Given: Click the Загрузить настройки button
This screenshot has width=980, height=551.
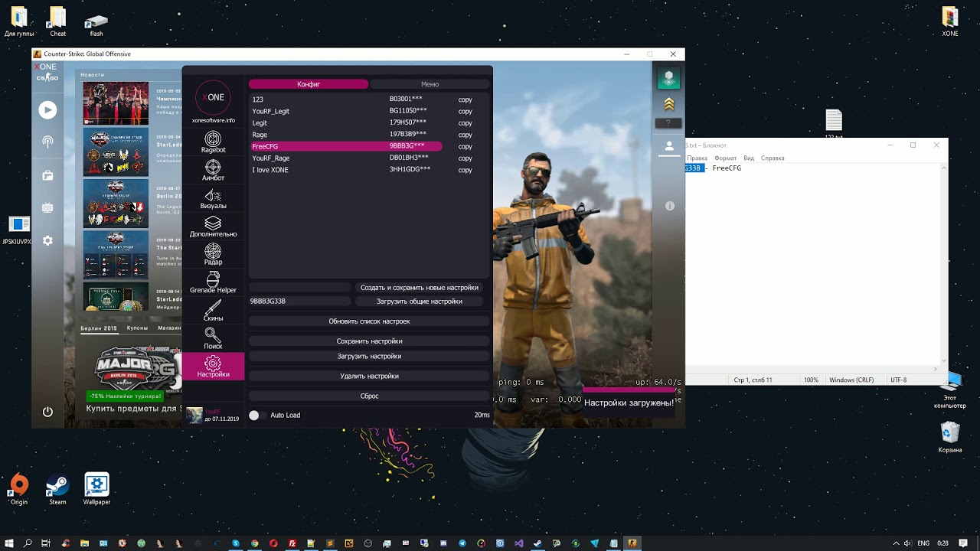Looking at the screenshot, I should (369, 356).
